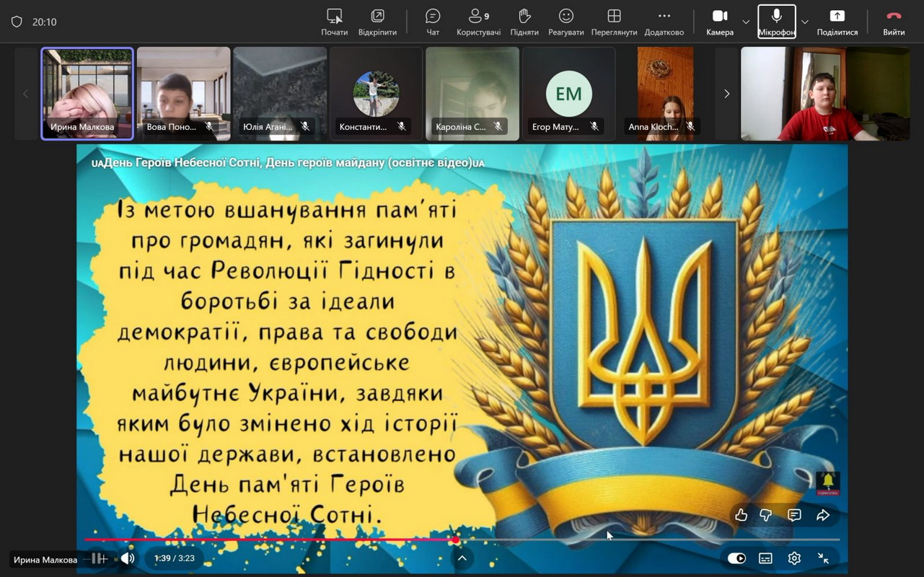Screen dimensions: 924x577
Task: Open the Переглянути view menu
Action: 614,22
